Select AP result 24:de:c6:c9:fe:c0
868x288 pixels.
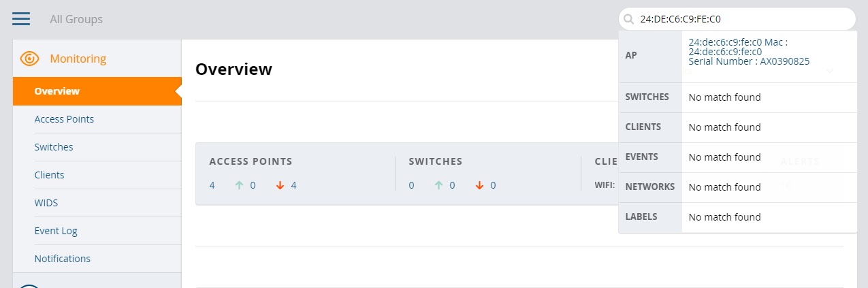(749, 52)
